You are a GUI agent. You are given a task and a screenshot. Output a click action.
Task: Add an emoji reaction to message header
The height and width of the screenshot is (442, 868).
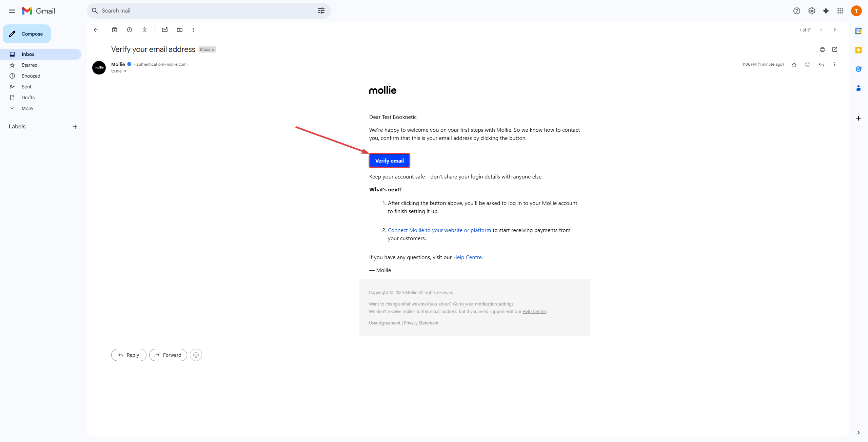[808, 64]
